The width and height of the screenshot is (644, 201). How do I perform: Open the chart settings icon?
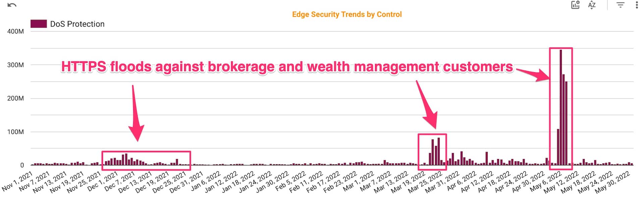[575, 5]
